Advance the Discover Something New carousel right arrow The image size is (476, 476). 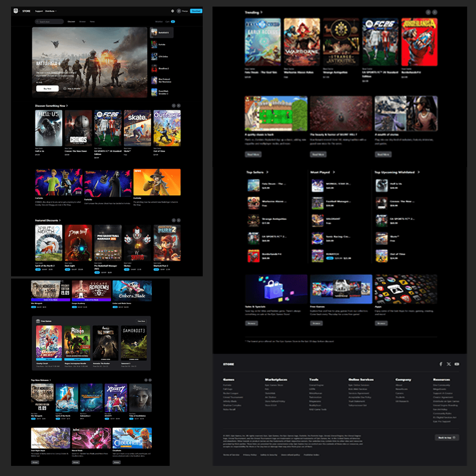point(178,105)
